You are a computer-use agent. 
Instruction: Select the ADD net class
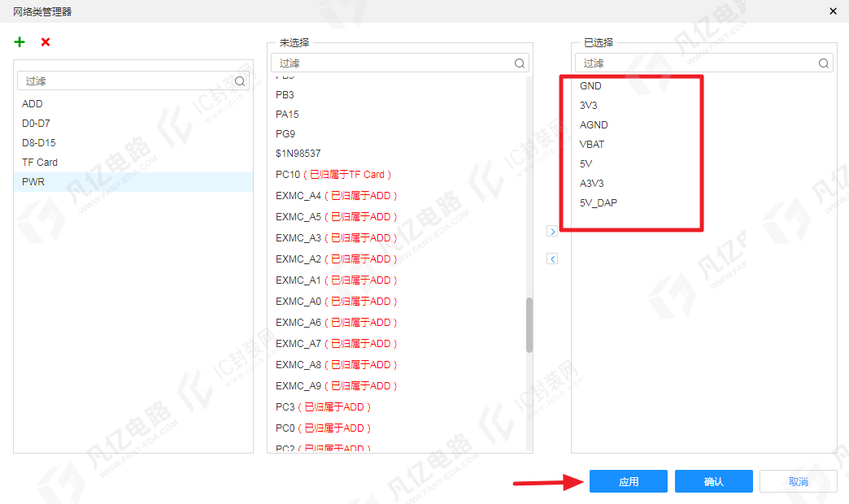(133, 104)
